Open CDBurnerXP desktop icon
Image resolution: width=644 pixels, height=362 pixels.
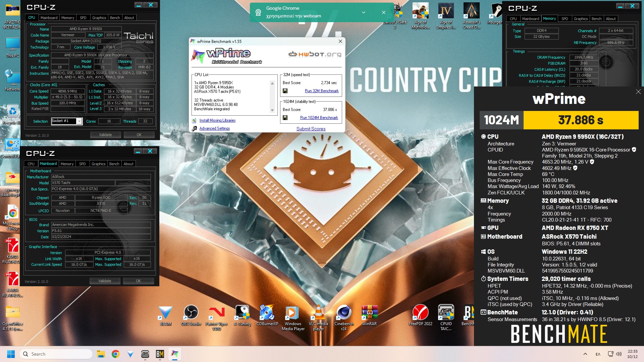point(267,315)
